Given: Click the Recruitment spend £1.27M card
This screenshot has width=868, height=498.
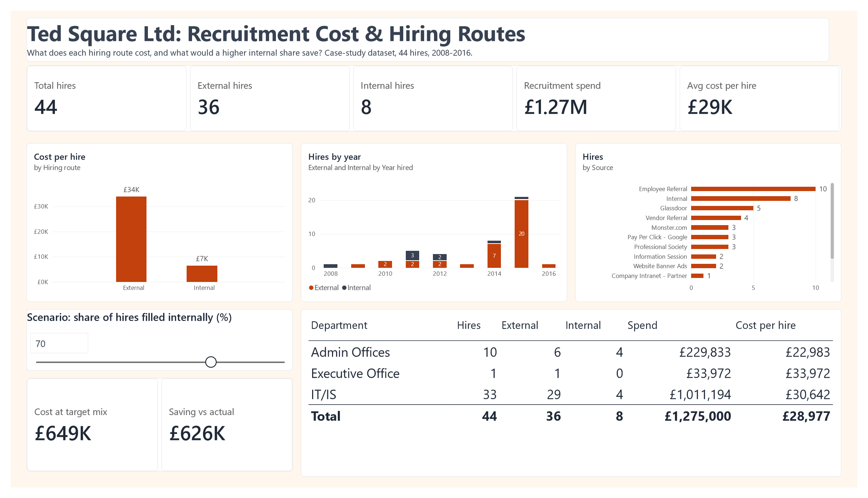Looking at the screenshot, I should [x=596, y=98].
